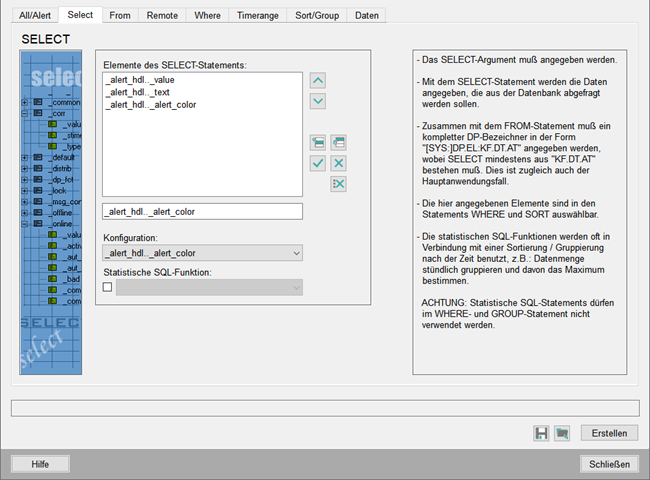
Task: Click the left insert-row icon above the checkmark
Action: (318, 143)
